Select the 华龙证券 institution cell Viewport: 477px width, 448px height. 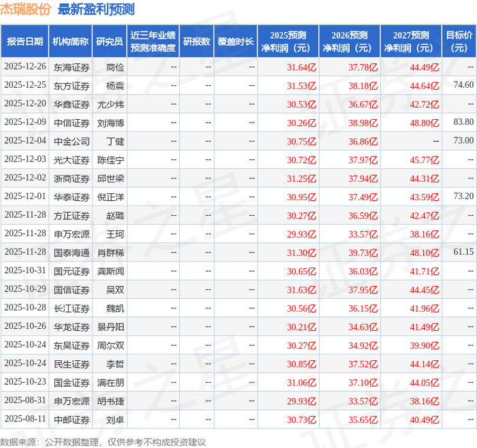click(x=72, y=327)
